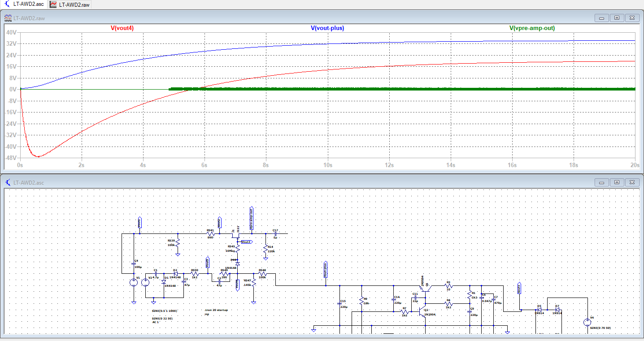Select resistor R1 1k2

point(470,295)
